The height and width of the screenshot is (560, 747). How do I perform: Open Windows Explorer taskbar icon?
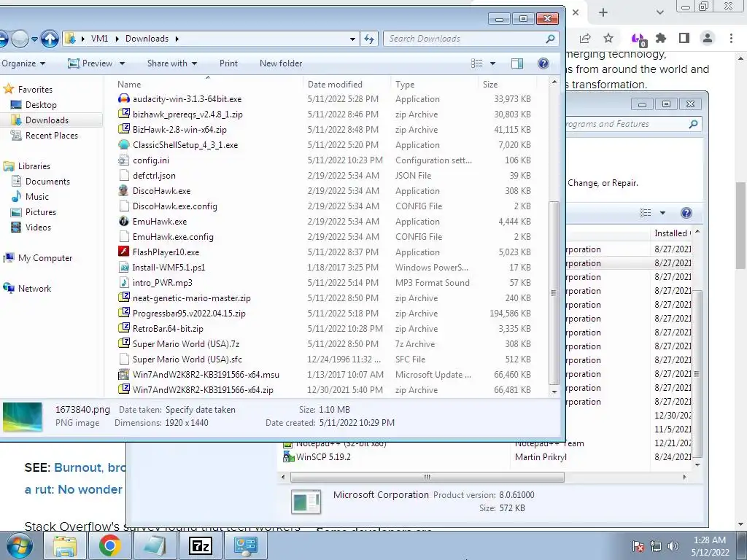pos(65,545)
